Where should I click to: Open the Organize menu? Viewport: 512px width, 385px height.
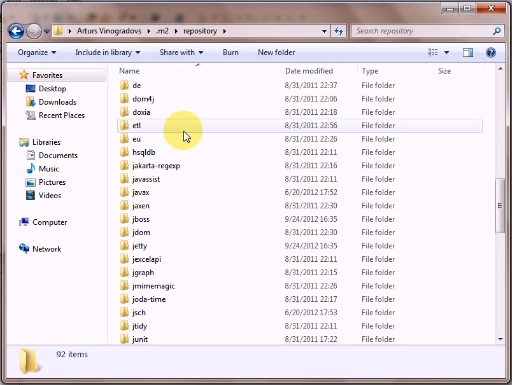pyautogui.click(x=37, y=52)
